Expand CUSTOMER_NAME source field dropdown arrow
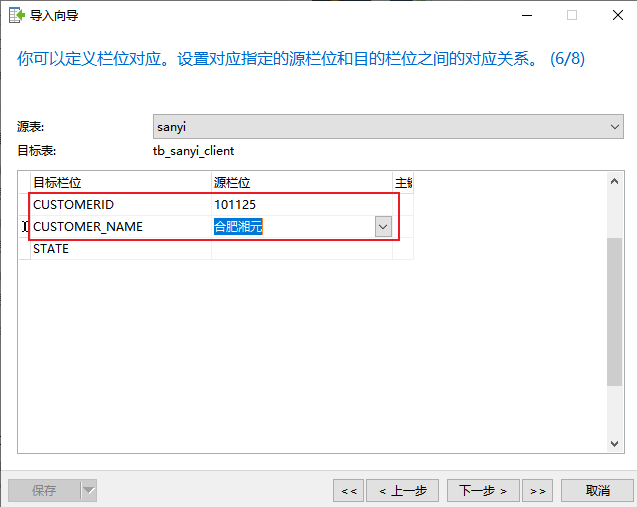 click(383, 227)
